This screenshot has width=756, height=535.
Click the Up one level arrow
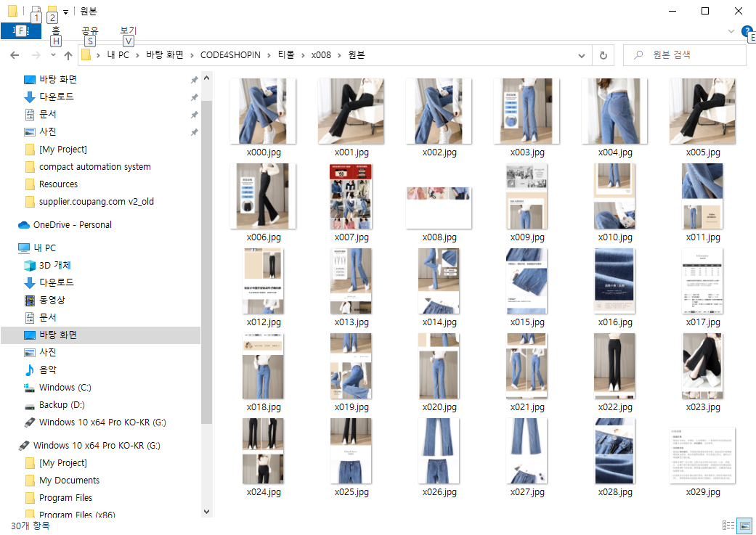68,56
